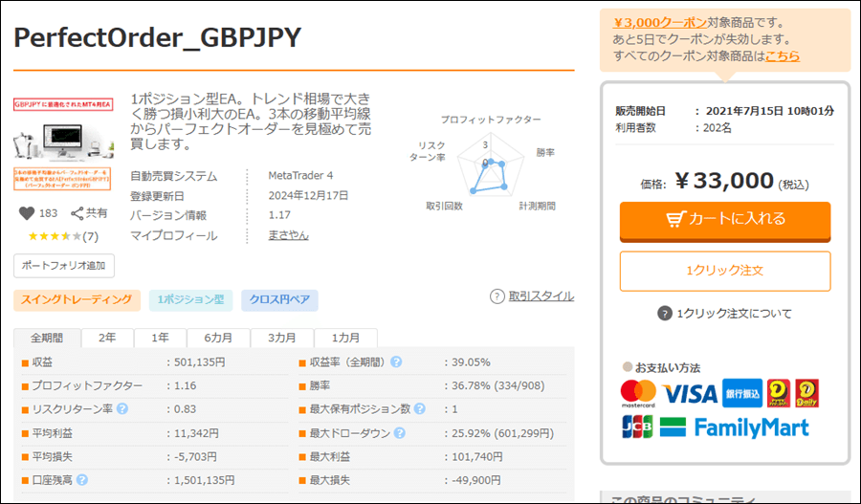Click the share icon labeled 共有

click(x=77, y=213)
